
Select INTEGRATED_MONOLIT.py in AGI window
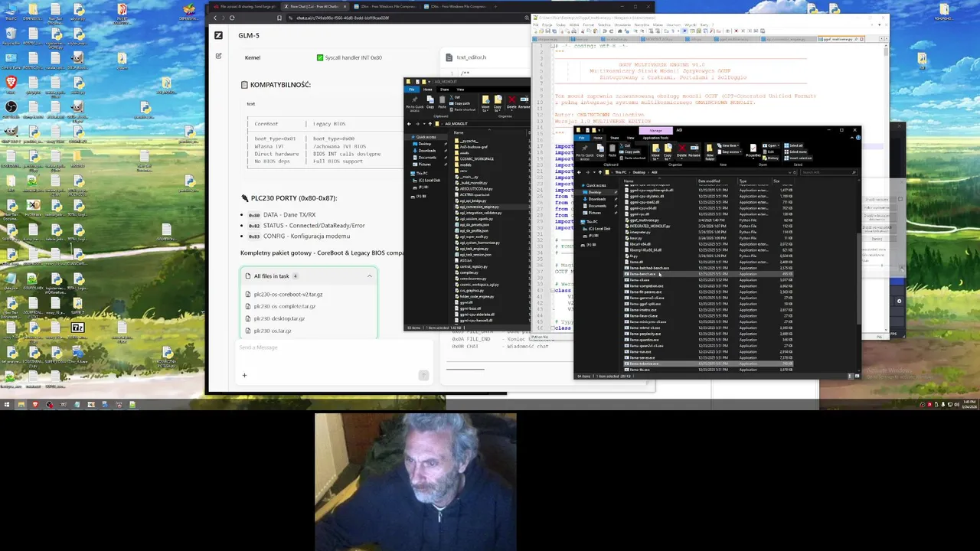pos(649,226)
